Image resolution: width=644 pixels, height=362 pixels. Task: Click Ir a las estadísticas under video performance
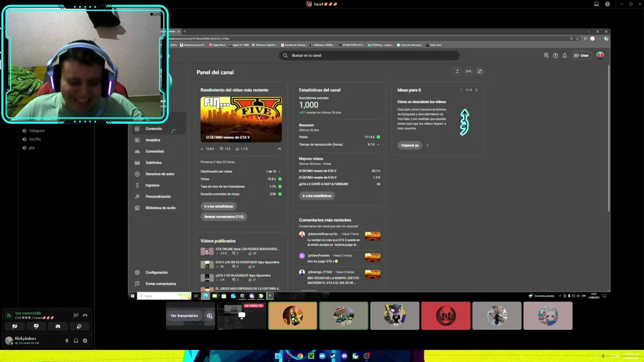(218, 206)
